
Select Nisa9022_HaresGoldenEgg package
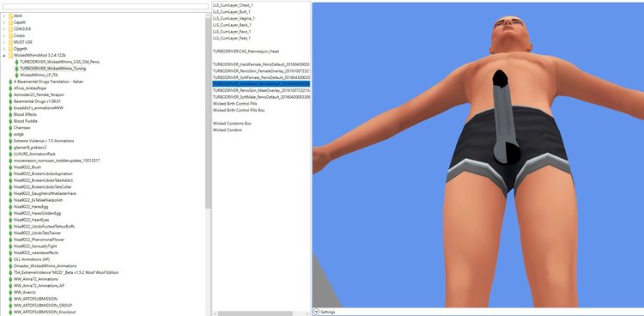point(37,213)
